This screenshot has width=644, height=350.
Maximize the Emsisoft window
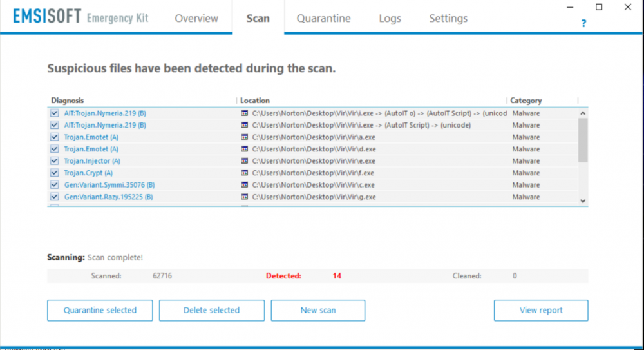point(599,7)
